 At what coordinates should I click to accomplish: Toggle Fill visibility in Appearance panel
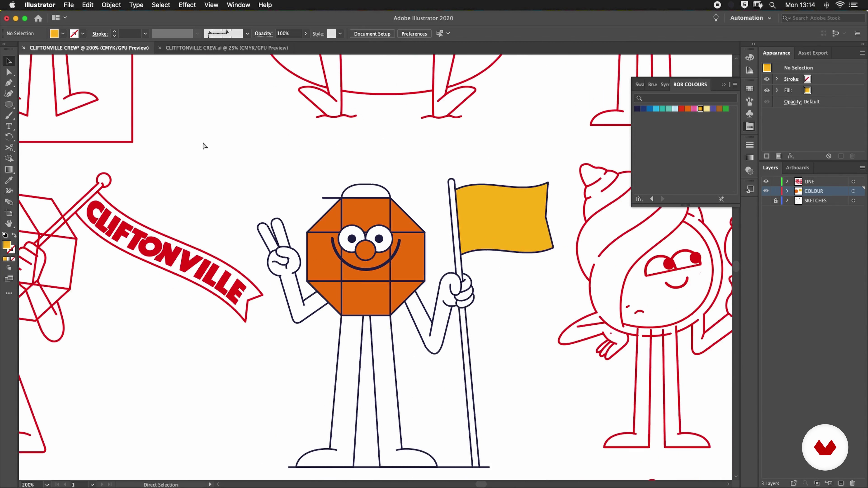[x=767, y=90]
